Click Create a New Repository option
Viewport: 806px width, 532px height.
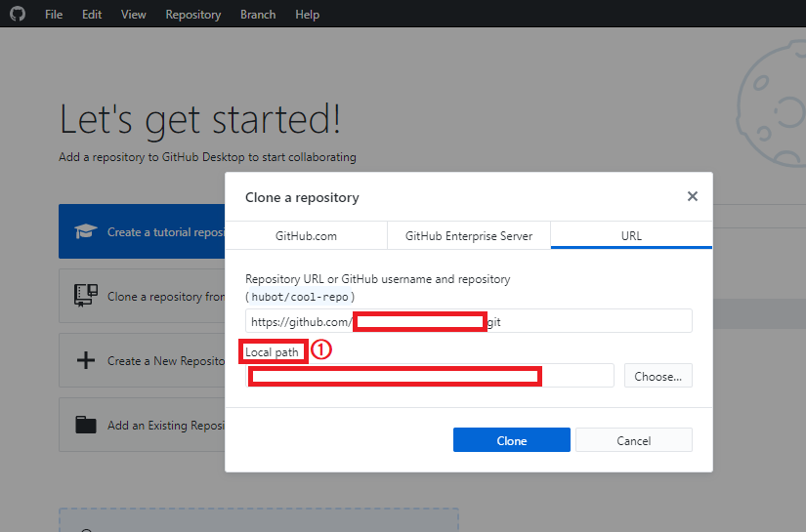point(142,360)
